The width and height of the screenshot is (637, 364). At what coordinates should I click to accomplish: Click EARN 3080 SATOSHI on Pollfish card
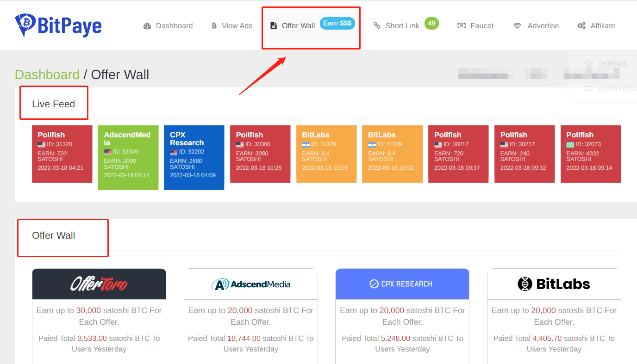[x=252, y=156]
